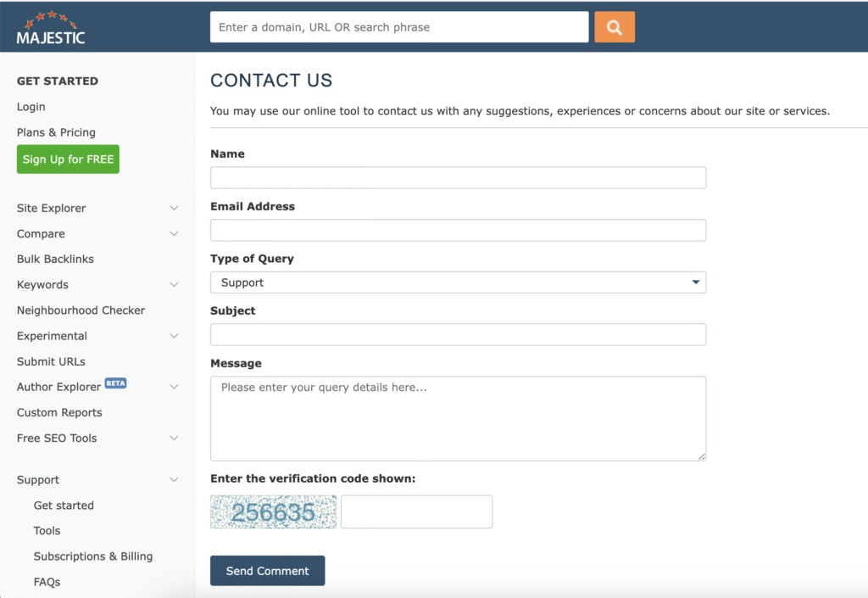Expand the Experimental section chevron

click(x=174, y=336)
